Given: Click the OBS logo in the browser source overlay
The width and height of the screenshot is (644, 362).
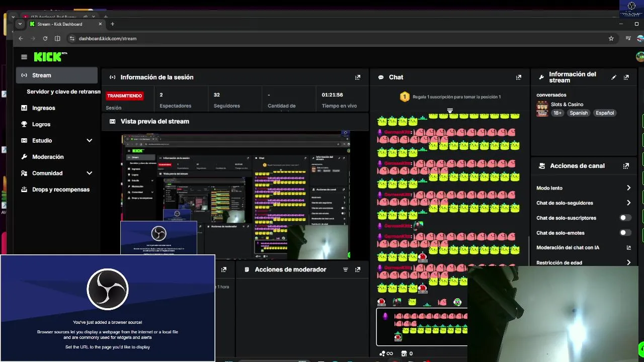Looking at the screenshot, I should [x=108, y=290].
